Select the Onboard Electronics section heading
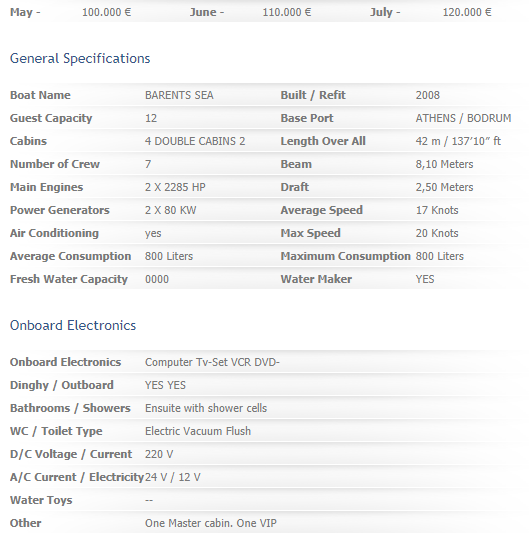Screen dimensions: 529x541 tap(73, 325)
